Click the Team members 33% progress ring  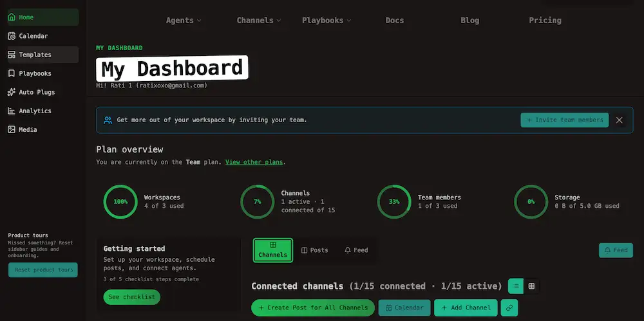pyautogui.click(x=394, y=201)
